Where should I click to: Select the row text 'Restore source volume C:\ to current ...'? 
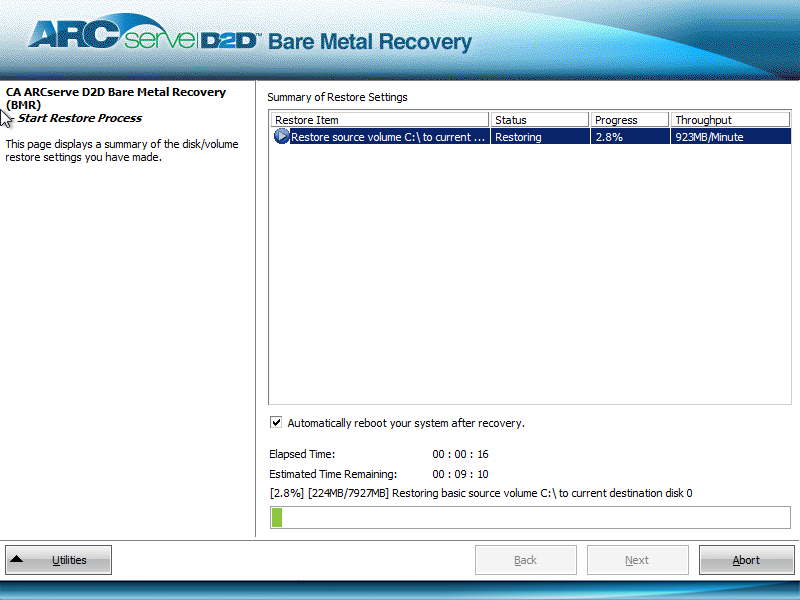click(388, 137)
